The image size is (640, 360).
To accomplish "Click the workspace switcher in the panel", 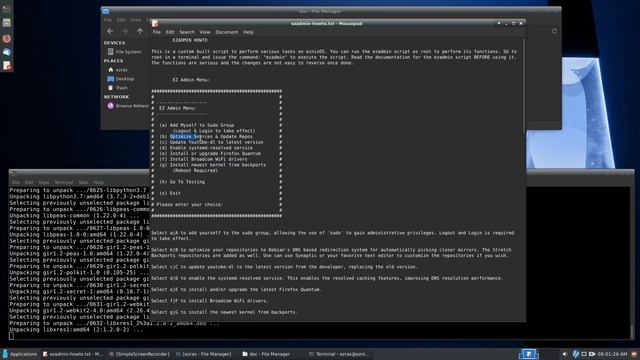I will [529, 354].
